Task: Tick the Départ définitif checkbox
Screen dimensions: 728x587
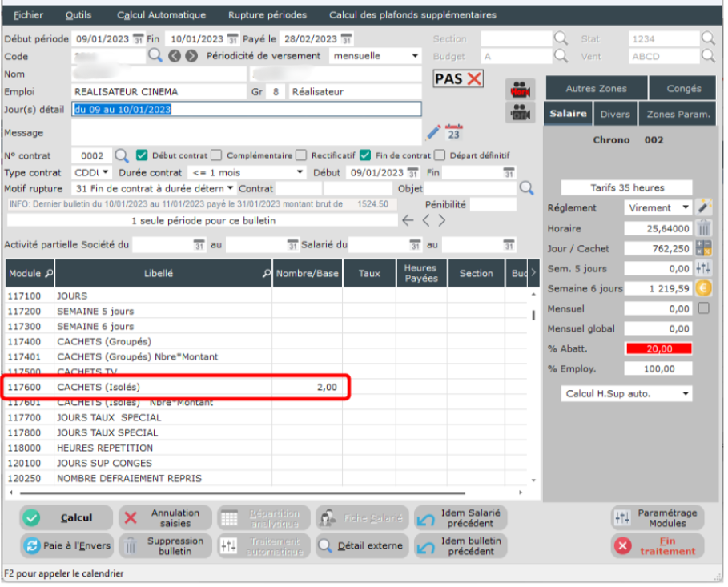Action: click(439, 155)
